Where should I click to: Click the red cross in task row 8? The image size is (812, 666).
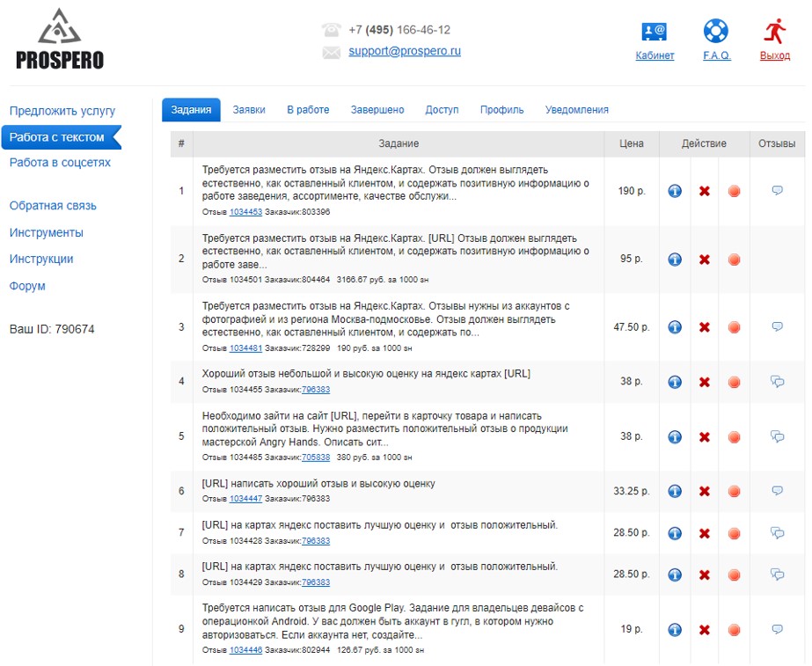(705, 575)
